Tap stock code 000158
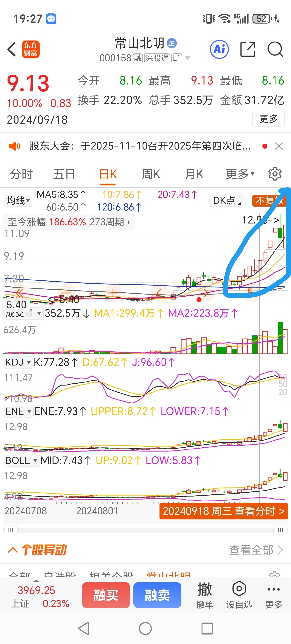Image resolution: width=291 pixels, height=644 pixels. click(115, 58)
